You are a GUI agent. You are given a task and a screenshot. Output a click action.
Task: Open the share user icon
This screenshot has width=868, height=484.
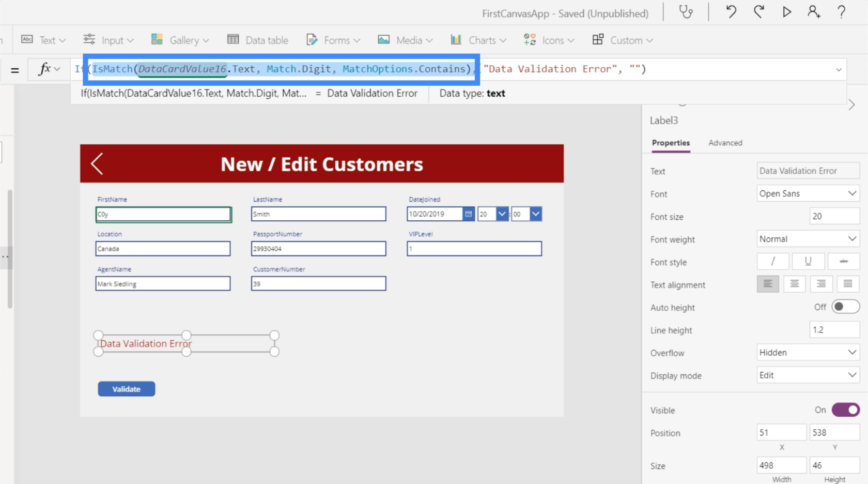click(814, 11)
